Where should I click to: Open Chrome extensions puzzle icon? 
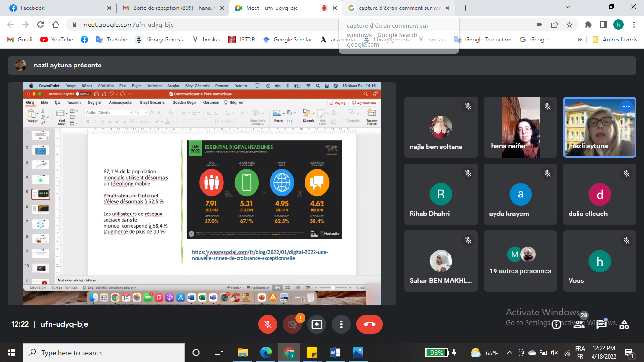click(588, 25)
